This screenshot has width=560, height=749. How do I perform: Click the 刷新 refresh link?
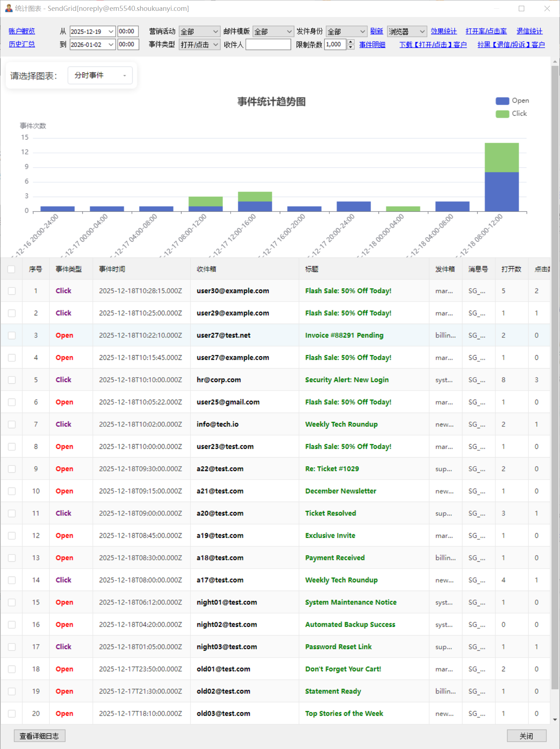coord(376,31)
